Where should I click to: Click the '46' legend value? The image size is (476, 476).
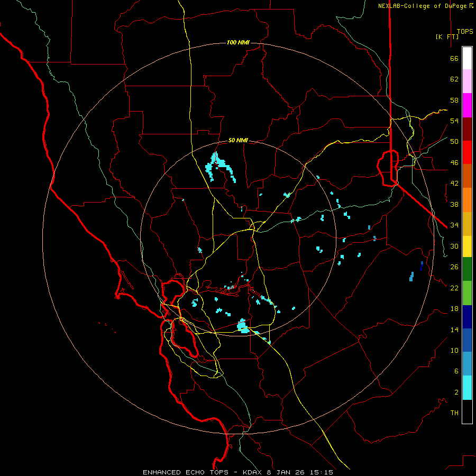[x=454, y=163]
